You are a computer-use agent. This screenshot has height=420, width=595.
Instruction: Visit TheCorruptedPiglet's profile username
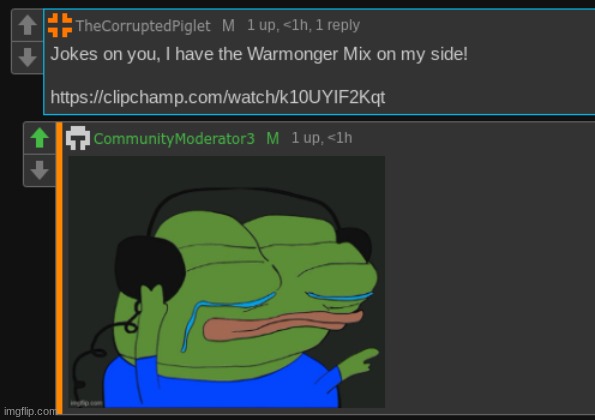pos(143,26)
